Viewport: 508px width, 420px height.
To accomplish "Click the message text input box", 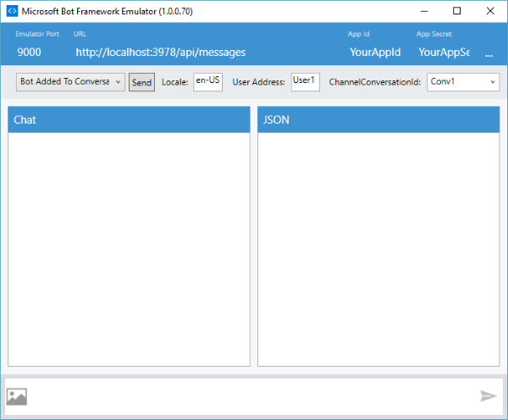I will coord(252,396).
